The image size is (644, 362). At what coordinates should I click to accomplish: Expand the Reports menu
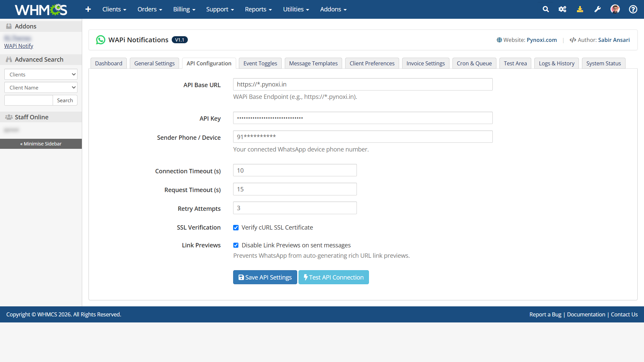[258, 9]
